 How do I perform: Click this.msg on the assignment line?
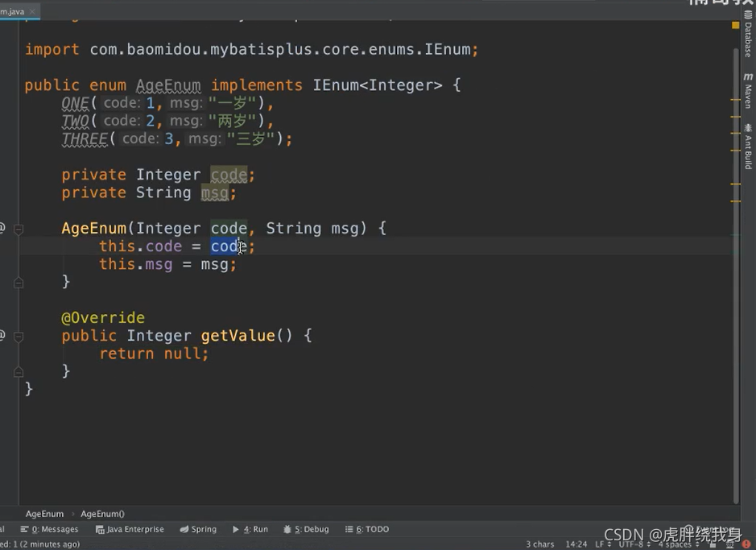[135, 265]
